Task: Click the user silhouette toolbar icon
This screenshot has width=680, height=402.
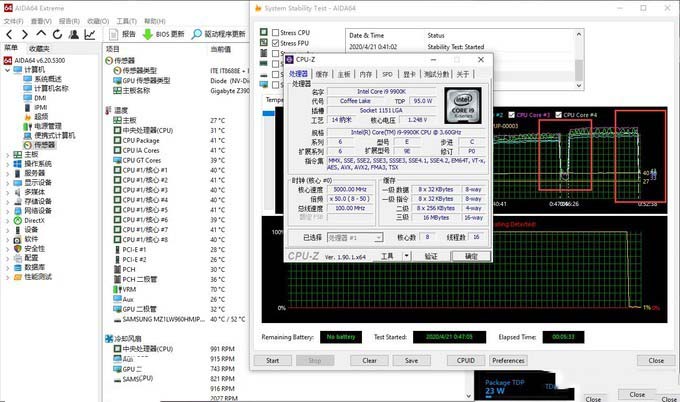Action: click(74, 34)
